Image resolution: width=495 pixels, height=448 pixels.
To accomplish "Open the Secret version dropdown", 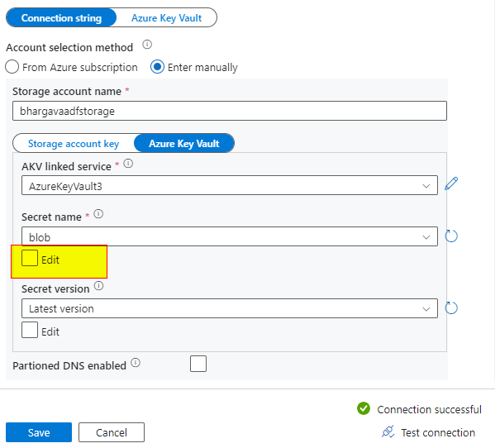I will point(230,308).
